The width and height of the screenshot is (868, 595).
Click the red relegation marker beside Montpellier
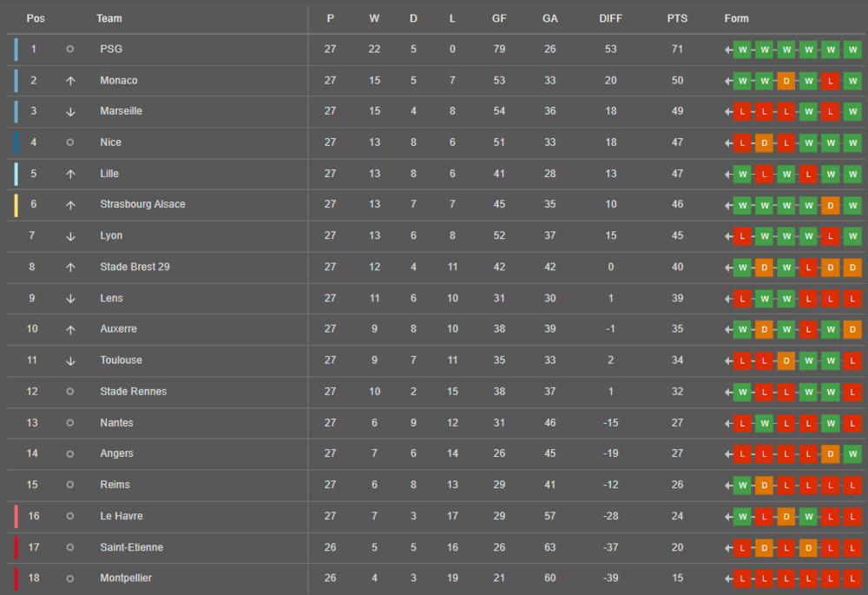(16, 579)
